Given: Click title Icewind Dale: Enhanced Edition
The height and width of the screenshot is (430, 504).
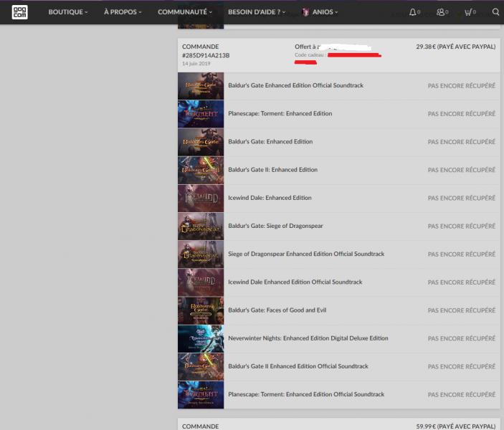Looking at the screenshot, I should click(270, 198).
